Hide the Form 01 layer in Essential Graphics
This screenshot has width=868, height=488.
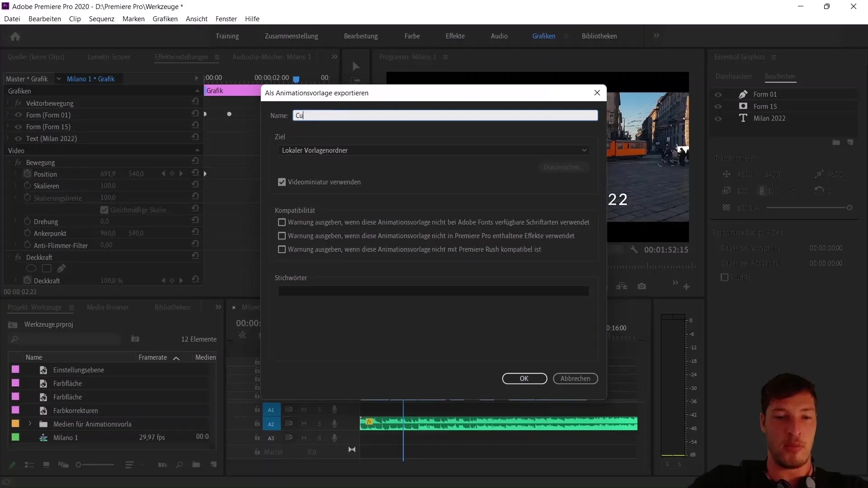[718, 94]
